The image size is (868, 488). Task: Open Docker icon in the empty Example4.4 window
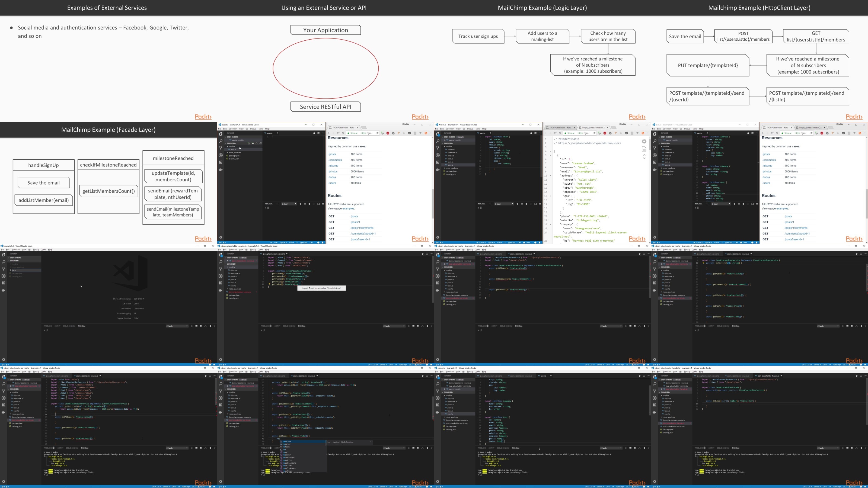pyautogui.click(x=4, y=290)
